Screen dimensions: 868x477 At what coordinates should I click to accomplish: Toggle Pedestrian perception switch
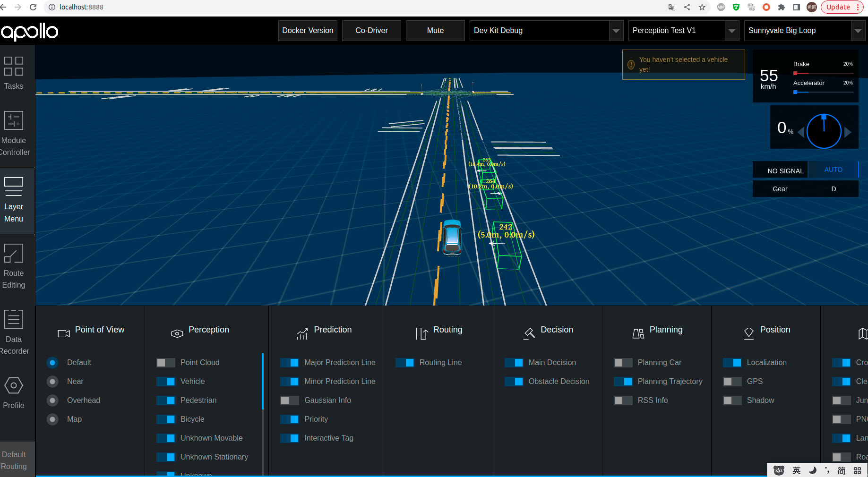pyautogui.click(x=166, y=400)
